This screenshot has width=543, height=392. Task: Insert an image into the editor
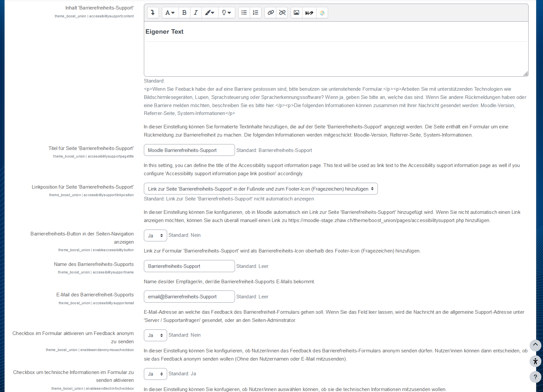coord(296,13)
